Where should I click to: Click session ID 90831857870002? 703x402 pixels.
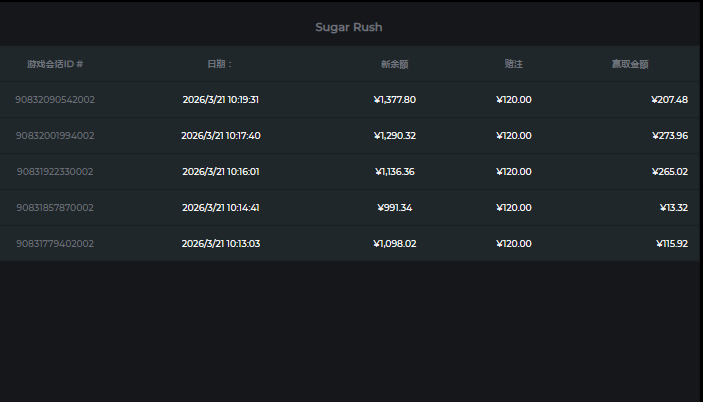pyautogui.click(x=55, y=208)
